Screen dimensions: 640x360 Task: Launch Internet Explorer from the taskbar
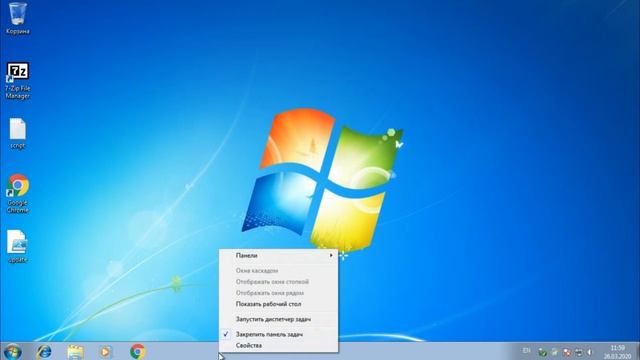(44, 351)
